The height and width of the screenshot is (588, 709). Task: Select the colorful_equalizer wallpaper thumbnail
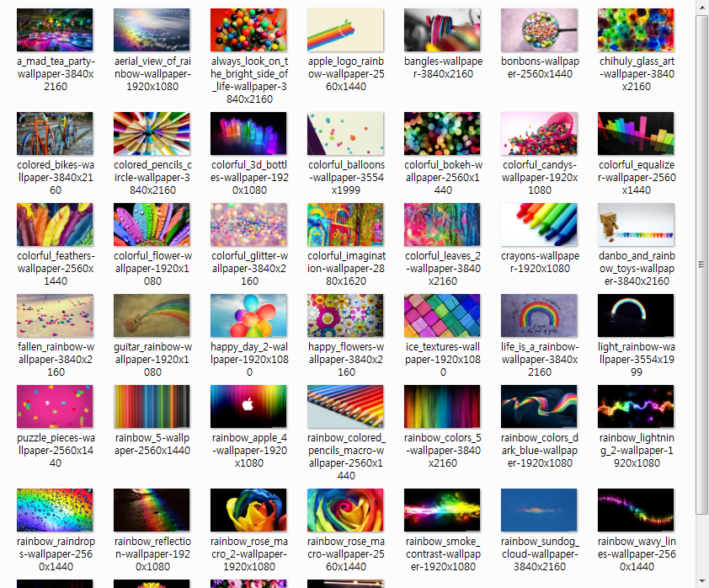point(635,133)
